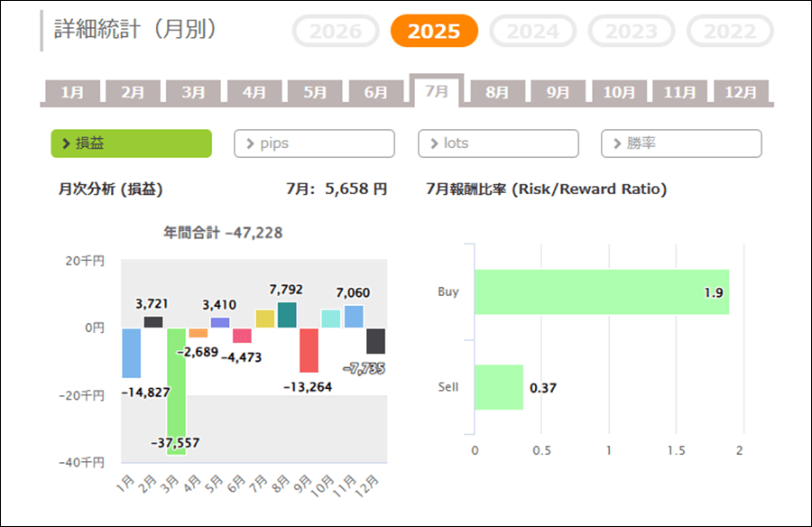Image resolution: width=812 pixels, height=527 pixels.
Task: Click the red September bar -13,264
Action: (x=309, y=350)
